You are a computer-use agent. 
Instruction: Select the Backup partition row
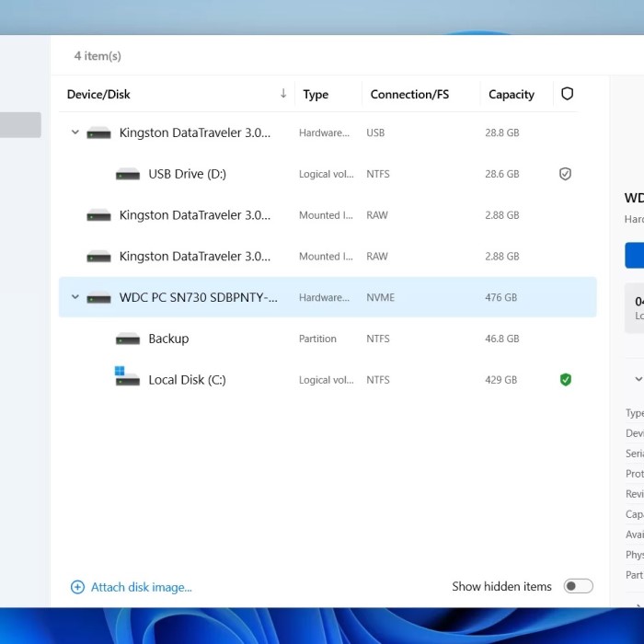pos(328,339)
